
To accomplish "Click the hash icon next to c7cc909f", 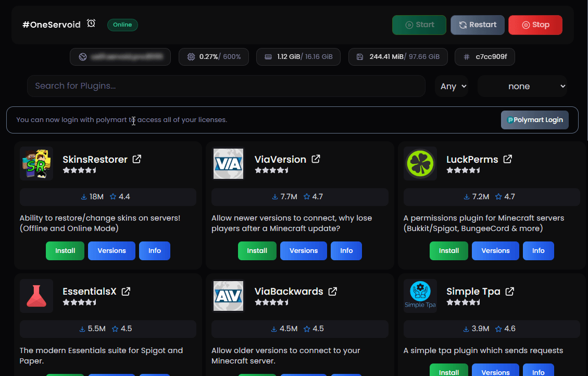I will pyautogui.click(x=466, y=56).
